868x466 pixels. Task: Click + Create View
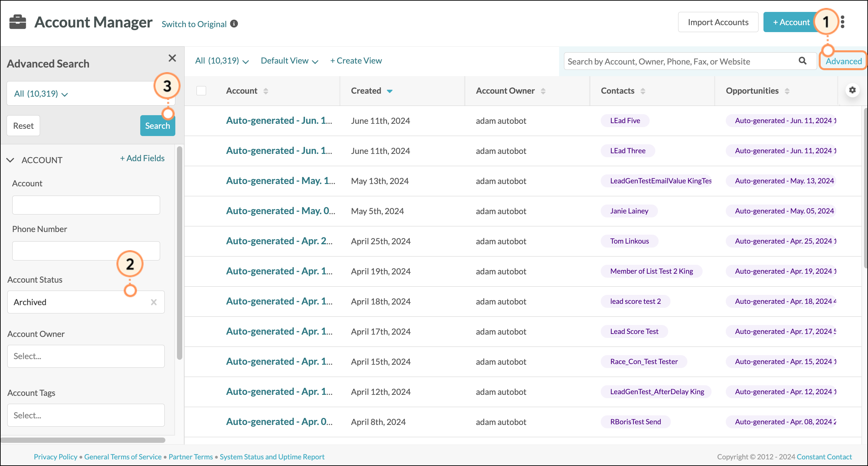(x=356, y=61)
